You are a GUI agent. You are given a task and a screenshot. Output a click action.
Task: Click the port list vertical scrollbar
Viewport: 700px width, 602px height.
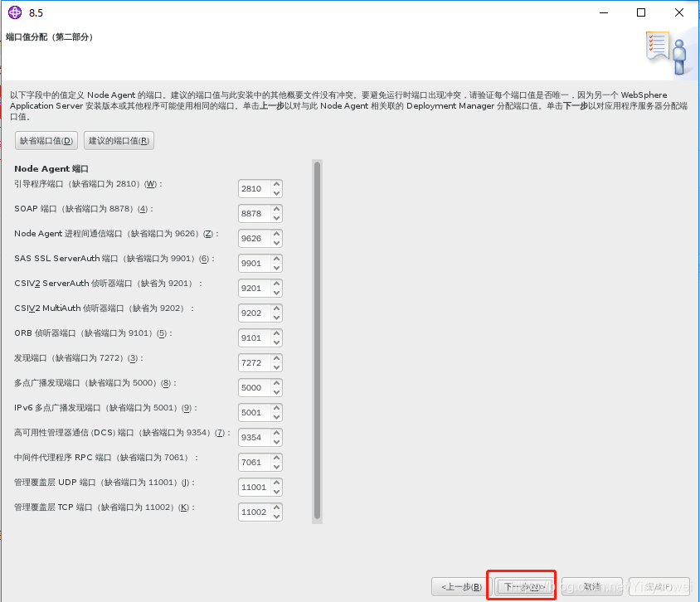(317, 342)
